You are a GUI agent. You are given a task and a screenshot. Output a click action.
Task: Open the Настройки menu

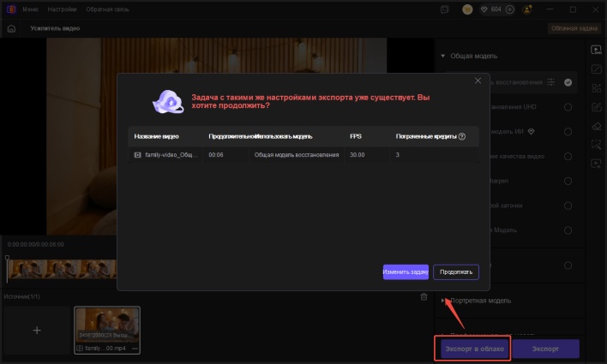[x=62, y=9]
